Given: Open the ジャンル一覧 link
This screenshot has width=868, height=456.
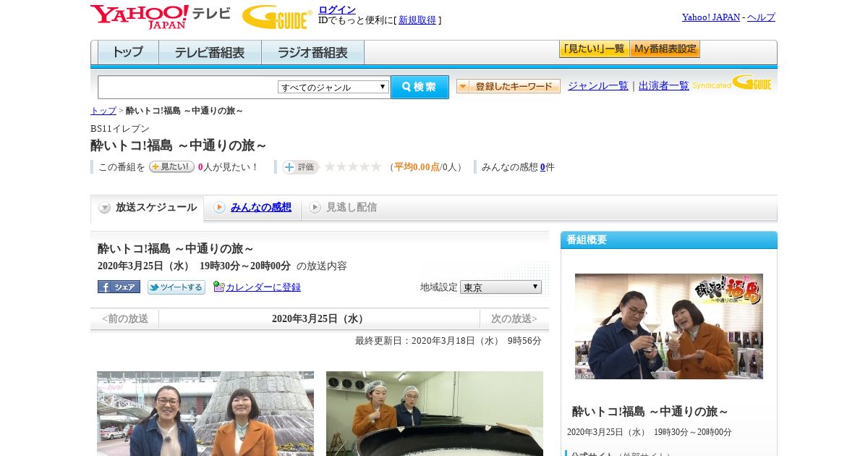Looking at the screenshot, I should tap(598, 86).
